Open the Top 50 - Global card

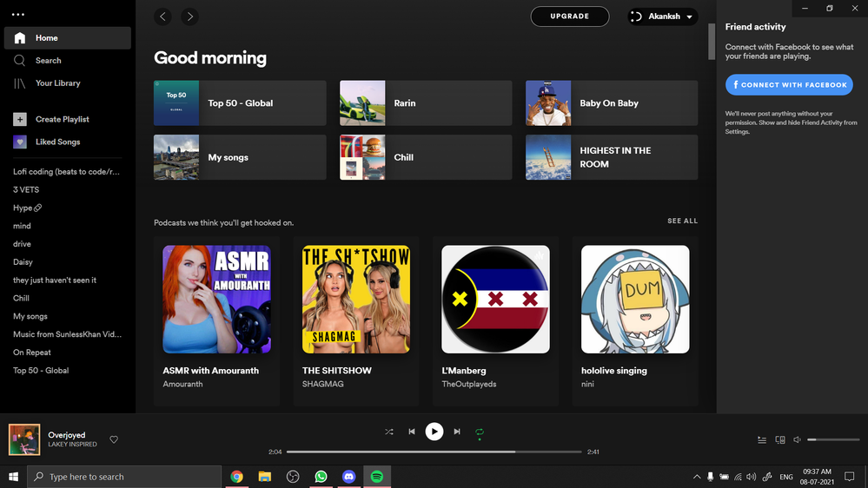pyautogui.click(x=240, y=103)
